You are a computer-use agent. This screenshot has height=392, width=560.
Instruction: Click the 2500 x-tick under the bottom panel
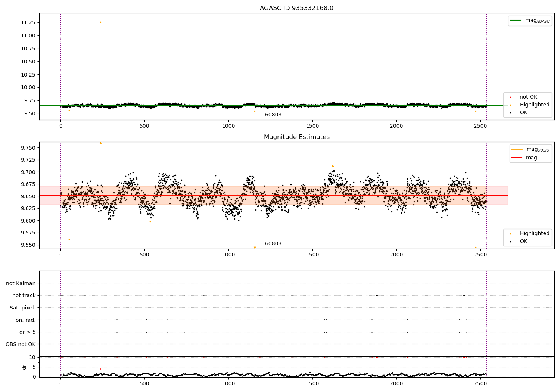[x=480, y=383]
